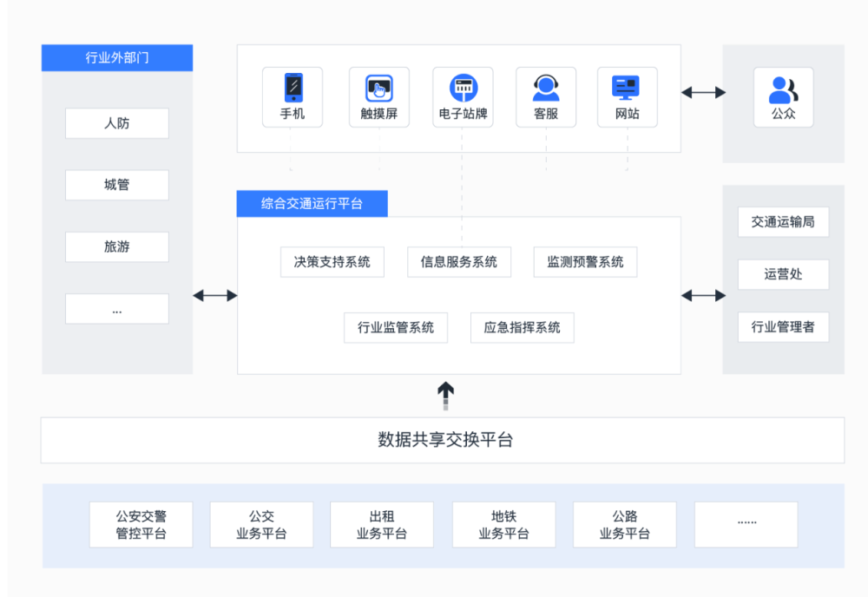This screenshot has height=597, width=868.
Task: Click the 人防 box
Action: pos(117,123)
